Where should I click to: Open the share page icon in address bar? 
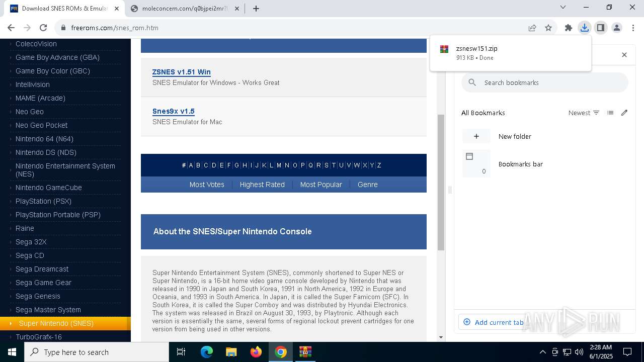[x=532, y=28]
